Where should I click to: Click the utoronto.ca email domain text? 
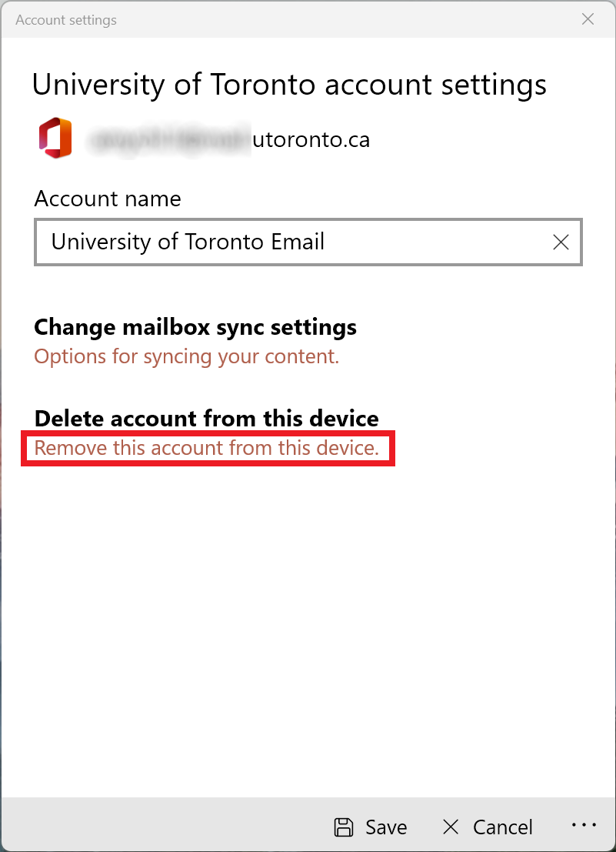(x=311, y=140)
